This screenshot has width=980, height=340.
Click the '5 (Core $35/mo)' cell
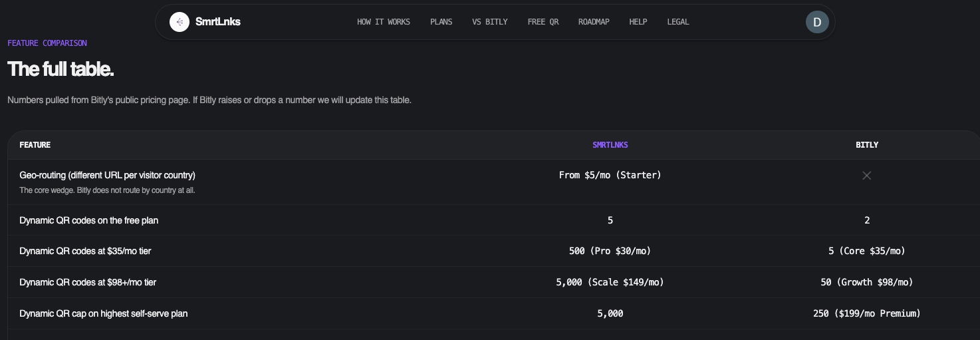tap(867, 252)
